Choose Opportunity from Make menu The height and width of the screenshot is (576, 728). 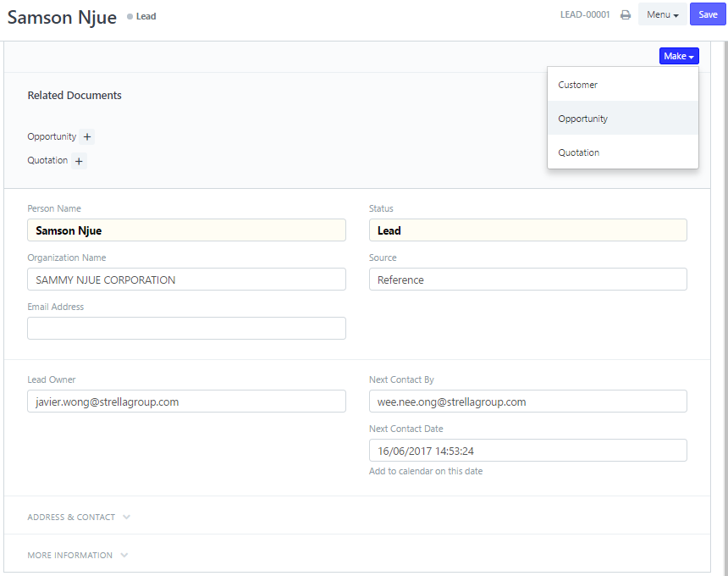click(x=622, y=119)
